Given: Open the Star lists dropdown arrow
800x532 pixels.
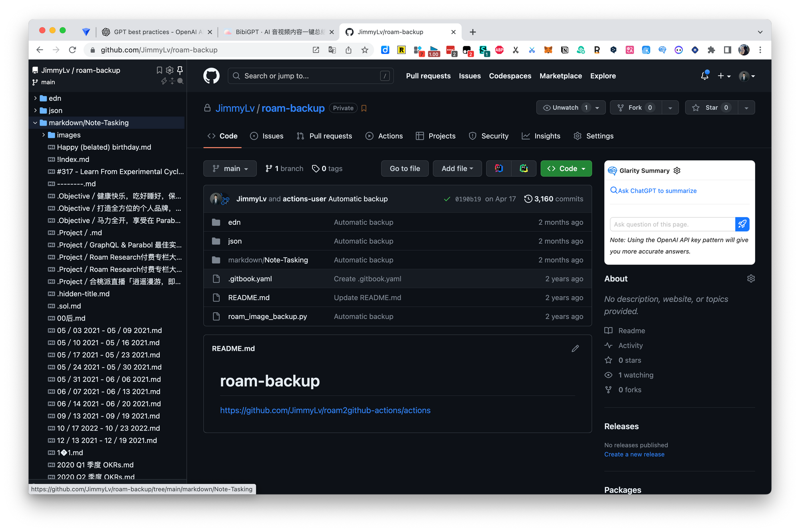Looking at the screenshot, I should 746,108.
